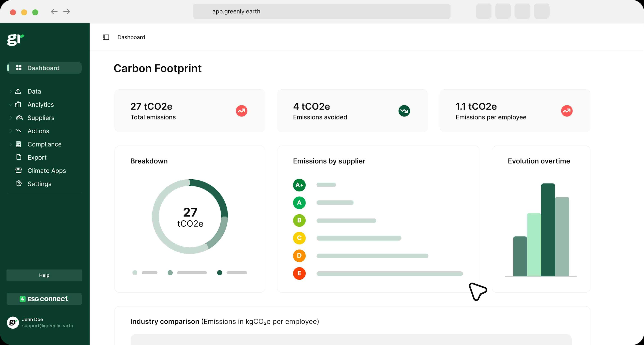Click emissions avoided status icon
The image size is (644, 345).
403,110
